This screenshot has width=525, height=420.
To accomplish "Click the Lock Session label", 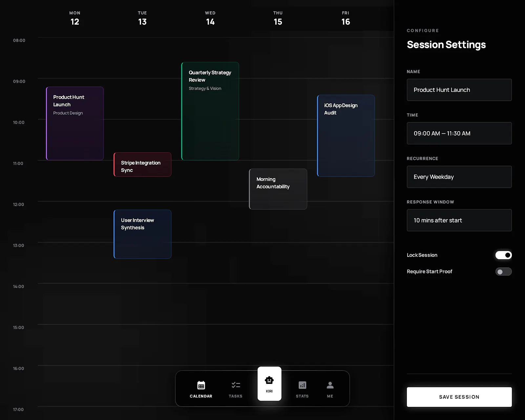I will pyautogui.click(x=422, y=255).
